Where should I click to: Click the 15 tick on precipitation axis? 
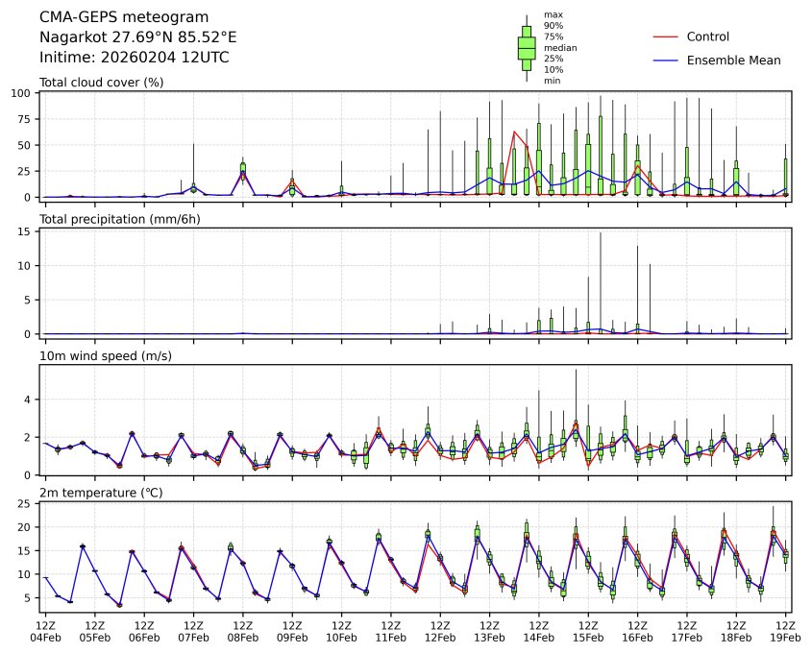click(x=27, y=231)
